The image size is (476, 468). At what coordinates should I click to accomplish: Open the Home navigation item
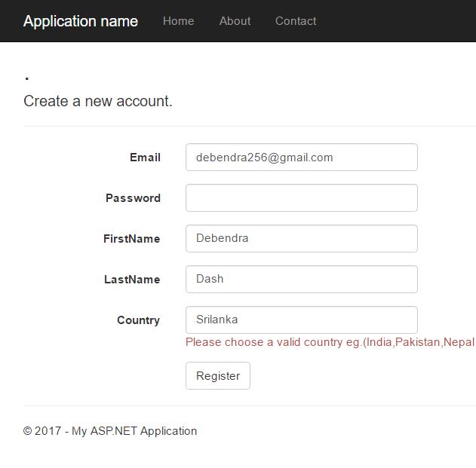coord(178,21)
